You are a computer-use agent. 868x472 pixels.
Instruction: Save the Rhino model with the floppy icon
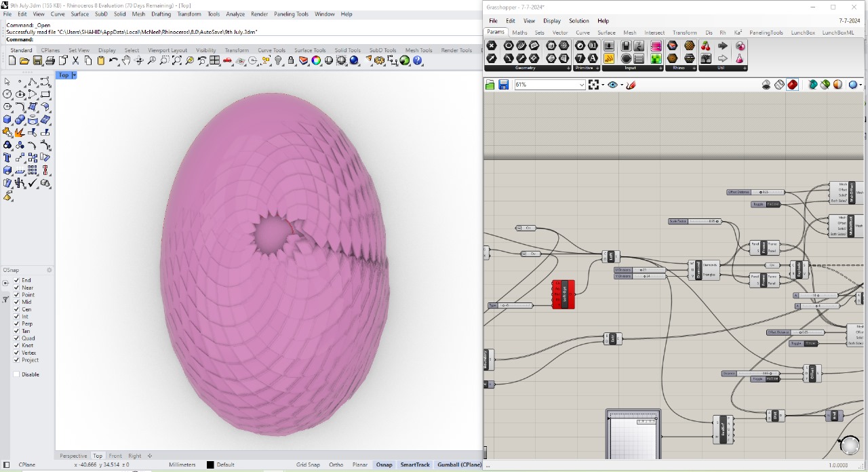click(x=37, y=61)
